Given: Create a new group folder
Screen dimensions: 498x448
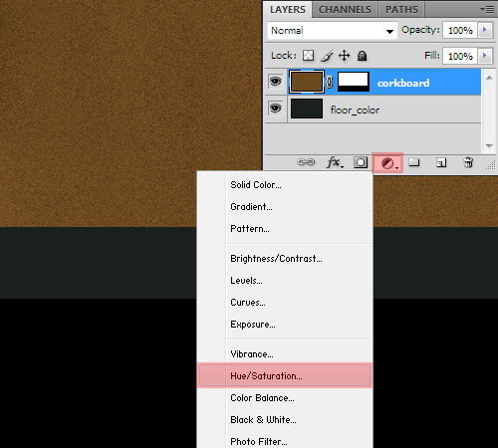Looking at the screenshot, I should 414,162.
